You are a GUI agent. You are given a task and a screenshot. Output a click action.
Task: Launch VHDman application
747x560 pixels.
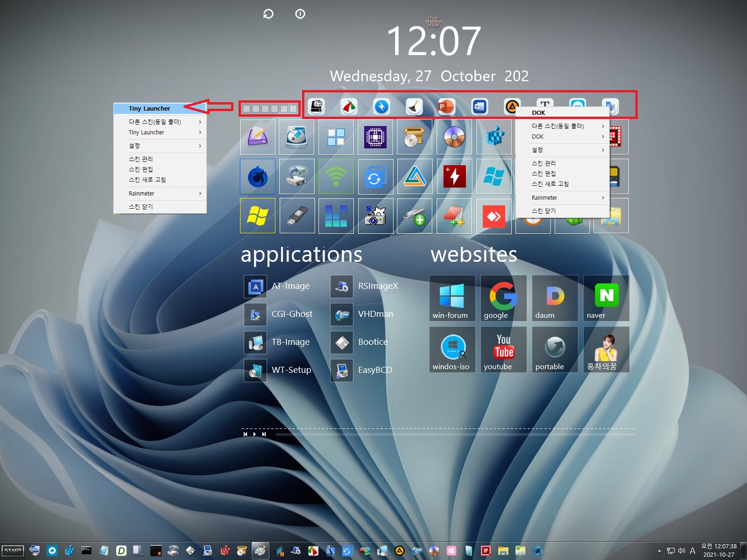click(362, 314)
